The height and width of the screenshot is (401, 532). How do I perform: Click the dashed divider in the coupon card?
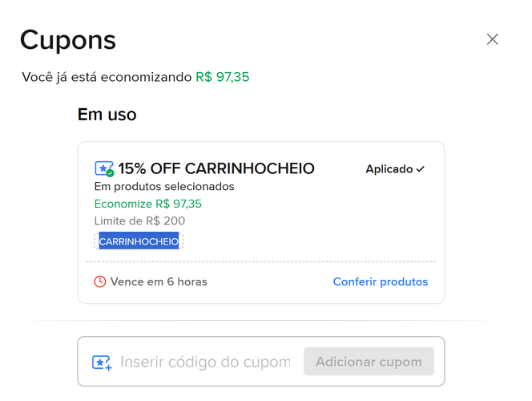(x=261, y=261)
